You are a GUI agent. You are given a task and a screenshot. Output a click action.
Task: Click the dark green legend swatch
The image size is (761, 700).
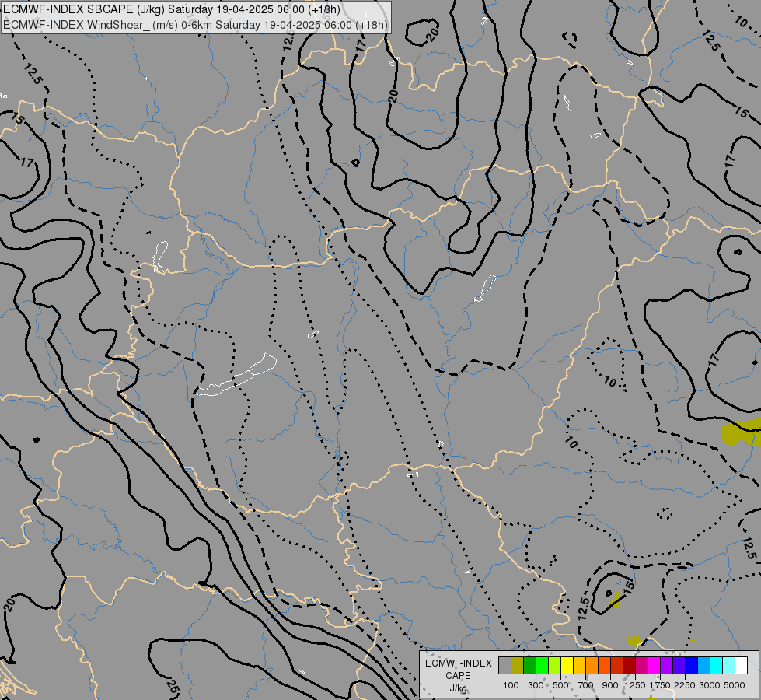pyautogui.click(x=529, y=665)
